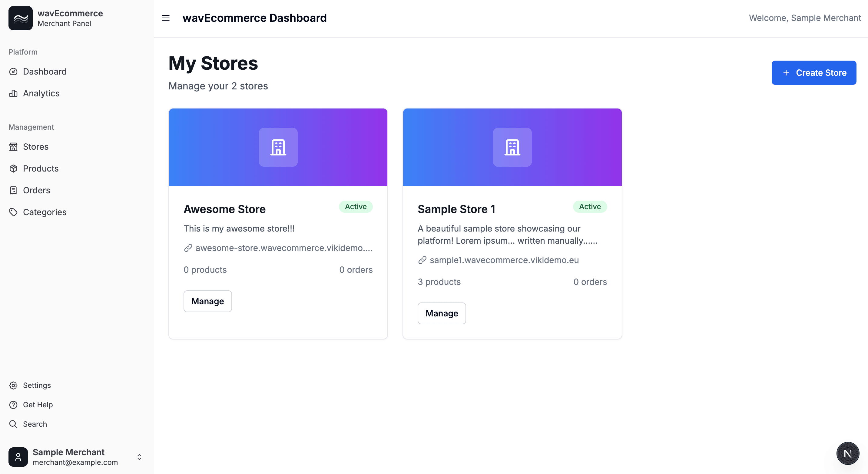This screenshot has width=868, height=474.
Task: Click the Get Help question mark icon
Action: (14, 405)
